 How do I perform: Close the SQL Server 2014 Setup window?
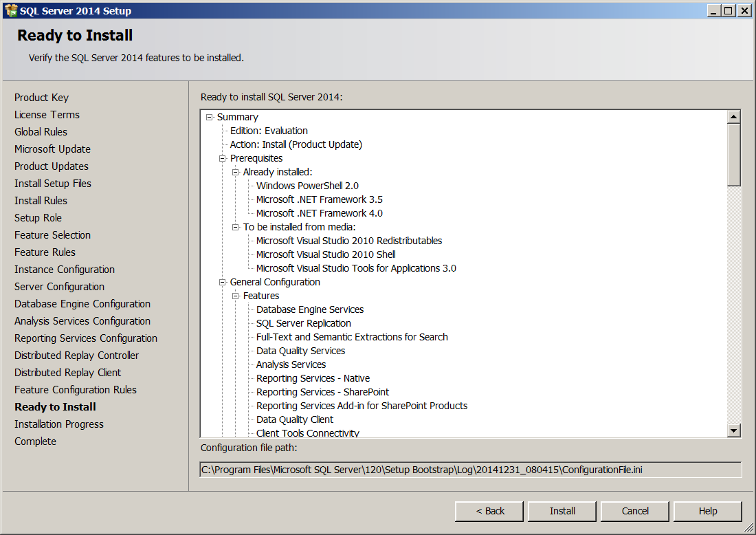[744, 10]
